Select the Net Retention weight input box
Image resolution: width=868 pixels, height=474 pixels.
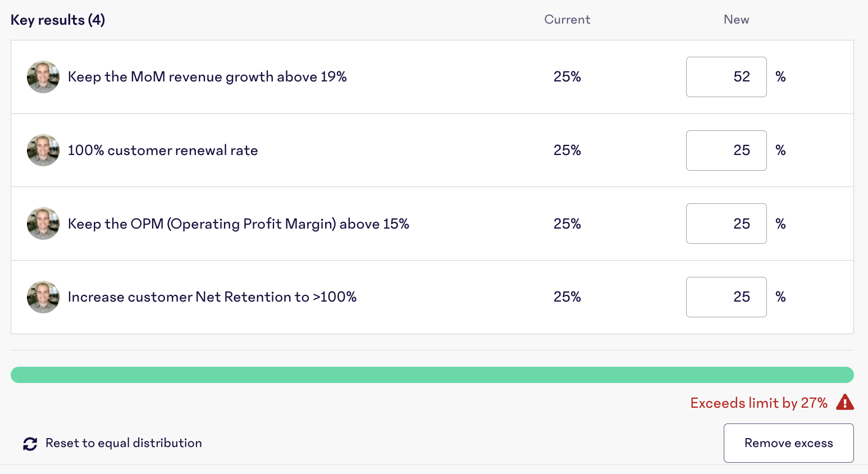[726, 297]
